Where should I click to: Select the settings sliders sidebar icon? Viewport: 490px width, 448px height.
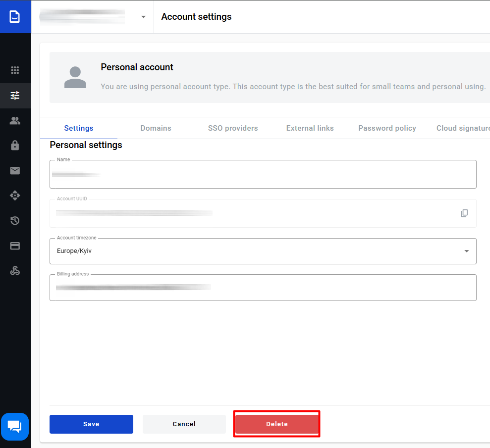pos(15,95)
